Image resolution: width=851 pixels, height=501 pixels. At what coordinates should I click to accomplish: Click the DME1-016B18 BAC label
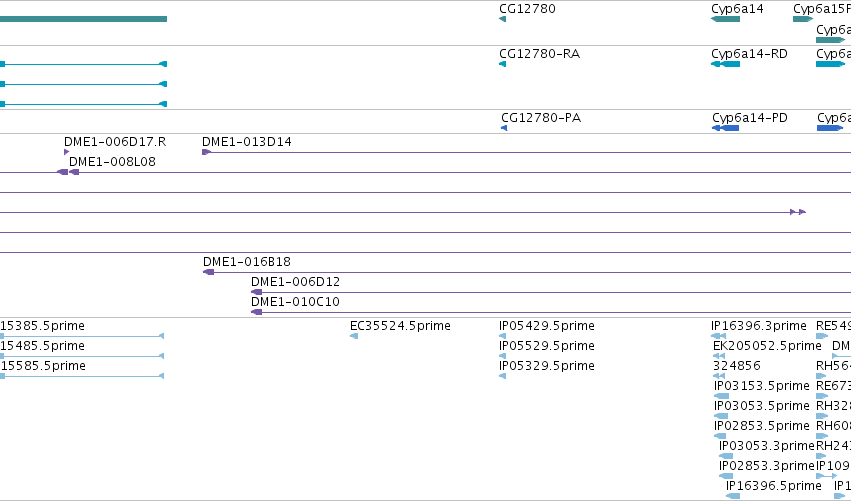coord(246,262)
